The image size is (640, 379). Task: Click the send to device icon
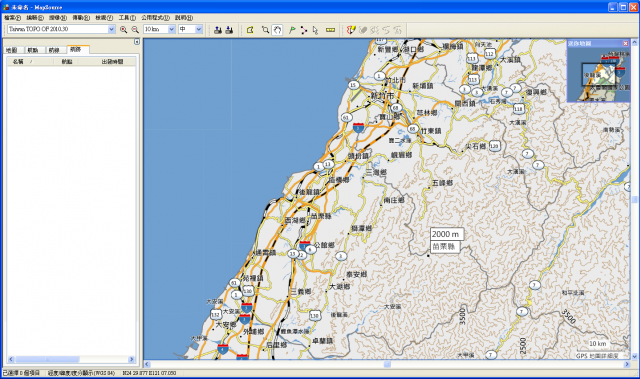coord(218,29)
